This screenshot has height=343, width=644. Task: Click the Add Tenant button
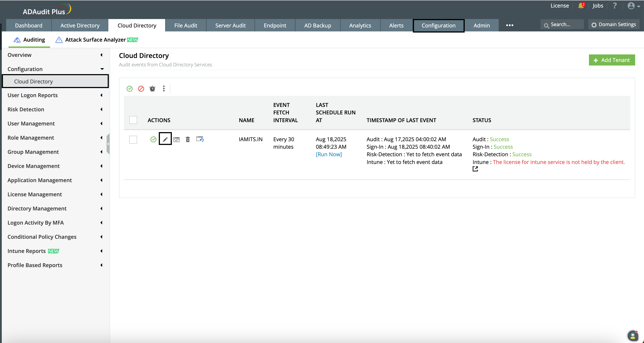[612, 60]
